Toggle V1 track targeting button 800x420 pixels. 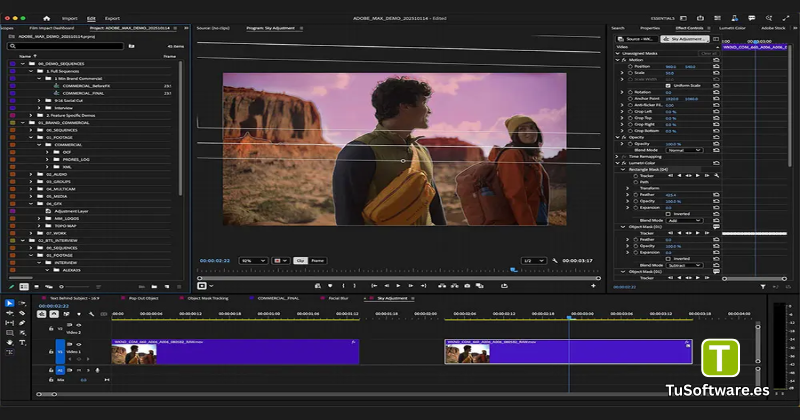pyautogui.click(x=60, y=352)
